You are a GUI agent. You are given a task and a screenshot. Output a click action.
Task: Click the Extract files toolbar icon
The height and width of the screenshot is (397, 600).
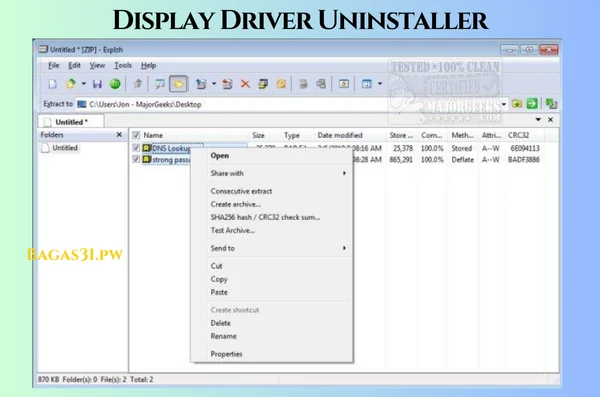coord(201,84)
